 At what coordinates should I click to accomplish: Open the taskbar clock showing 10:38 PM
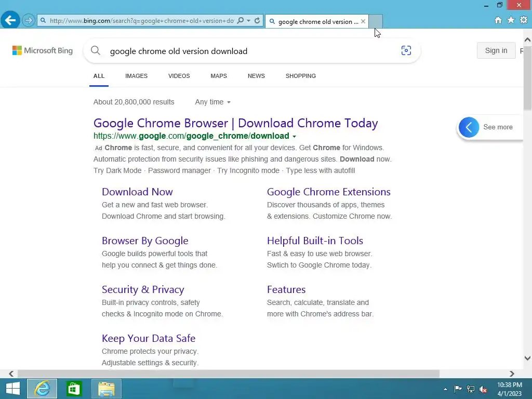pos(509,389)
